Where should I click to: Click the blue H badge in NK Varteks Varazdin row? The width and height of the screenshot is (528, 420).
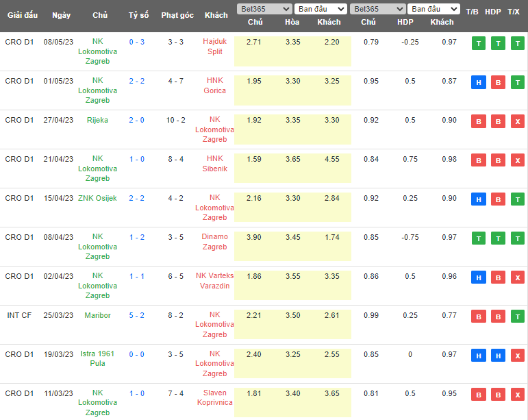pyautogui.click(x=479, y=278)
